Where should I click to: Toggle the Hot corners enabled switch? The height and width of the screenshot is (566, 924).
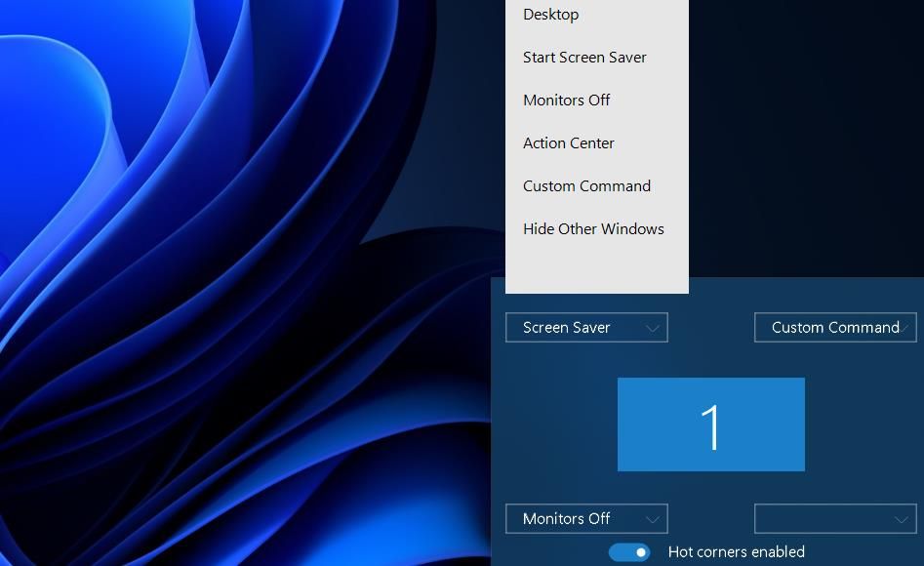629,552
